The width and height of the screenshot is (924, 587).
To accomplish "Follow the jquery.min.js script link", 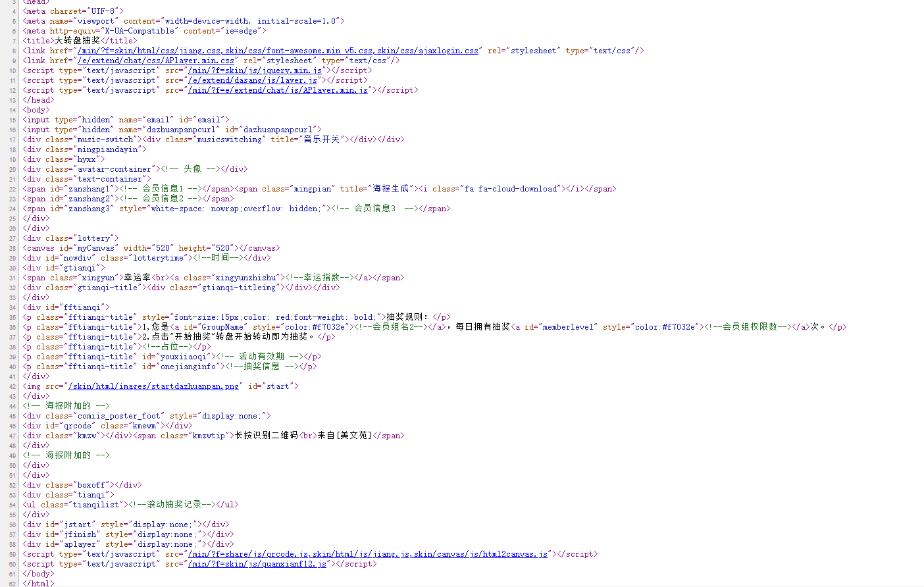I will pos(255,70).
